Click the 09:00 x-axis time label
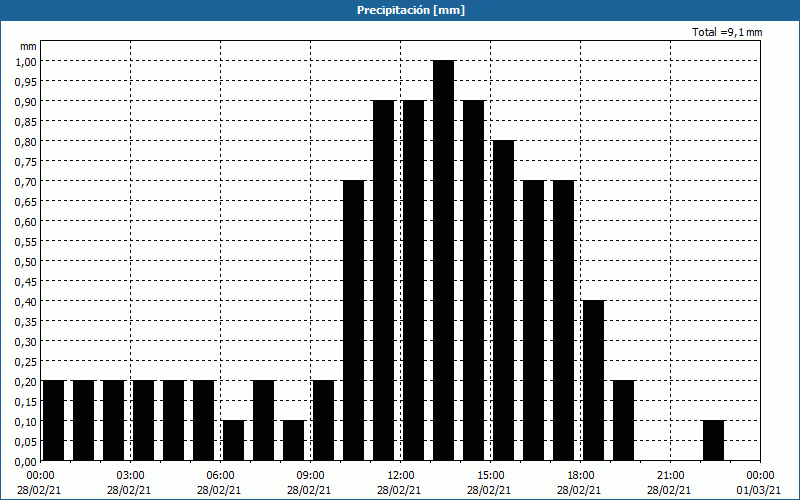 click(x=310, y=476)
